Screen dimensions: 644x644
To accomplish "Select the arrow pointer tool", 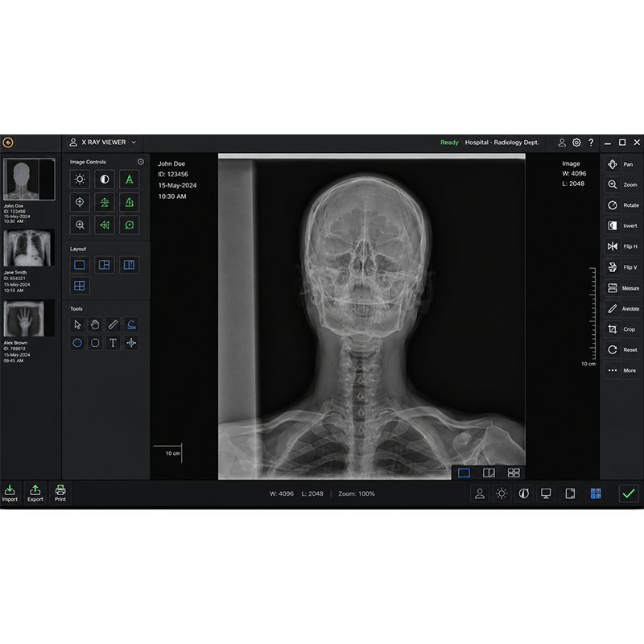I will [x=77, y=325].
